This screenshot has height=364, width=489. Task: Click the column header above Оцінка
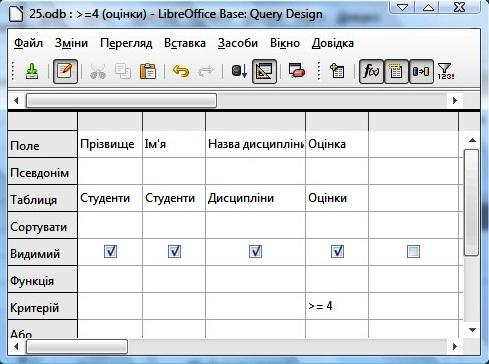pos(337,121)
